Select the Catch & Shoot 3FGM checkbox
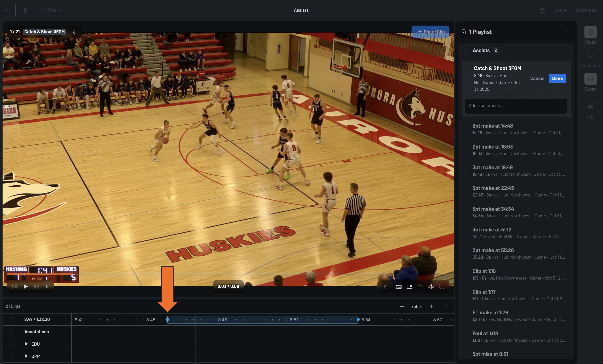This screenshot has height=364, width=603. click(x=468, y=78)
